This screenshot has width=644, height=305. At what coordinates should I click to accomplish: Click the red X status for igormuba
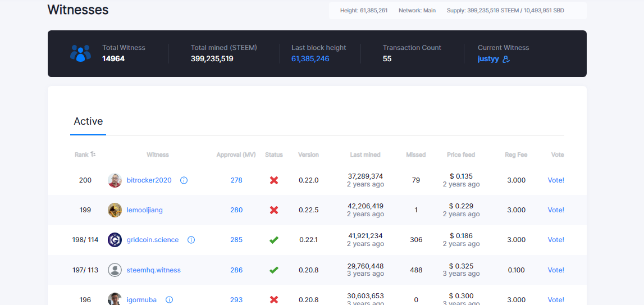[274, 299]
